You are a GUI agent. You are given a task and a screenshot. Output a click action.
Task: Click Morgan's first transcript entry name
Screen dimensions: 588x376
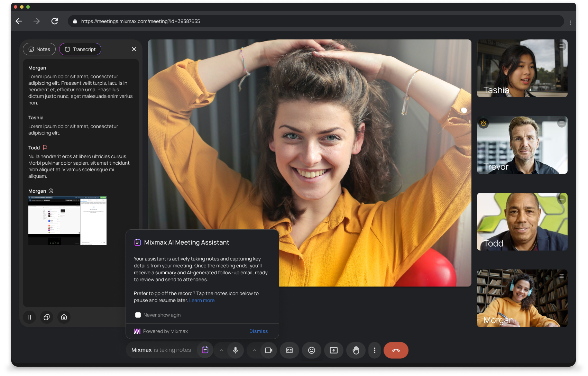pyautogui.click(x=37, y=68)
